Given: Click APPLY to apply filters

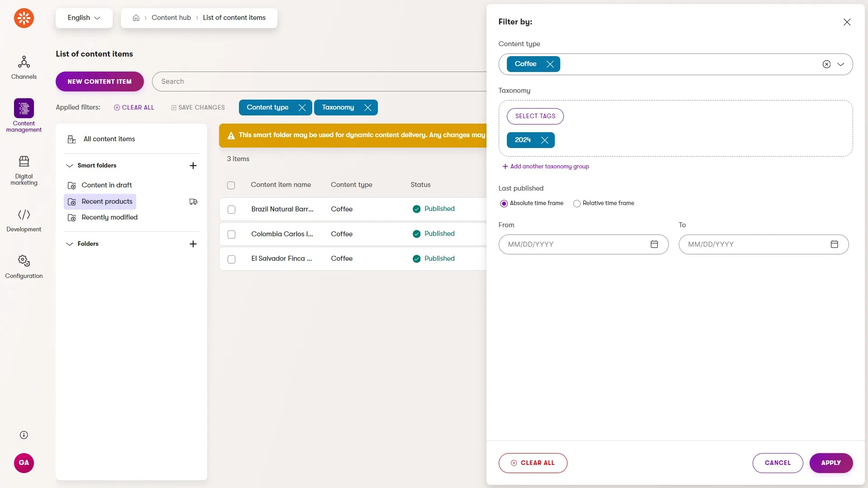Looking at the screenshot, I should point(831,463).
